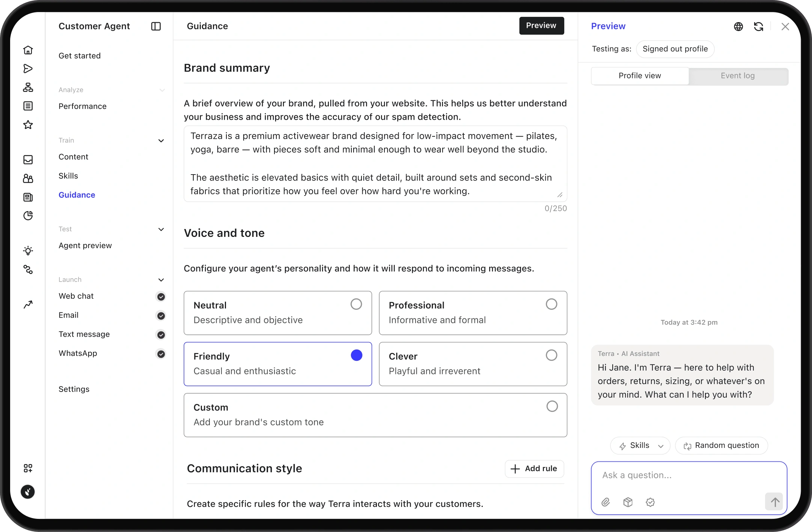
Task: Click the paperclip attachment icon
Action: tap(606, 502)
